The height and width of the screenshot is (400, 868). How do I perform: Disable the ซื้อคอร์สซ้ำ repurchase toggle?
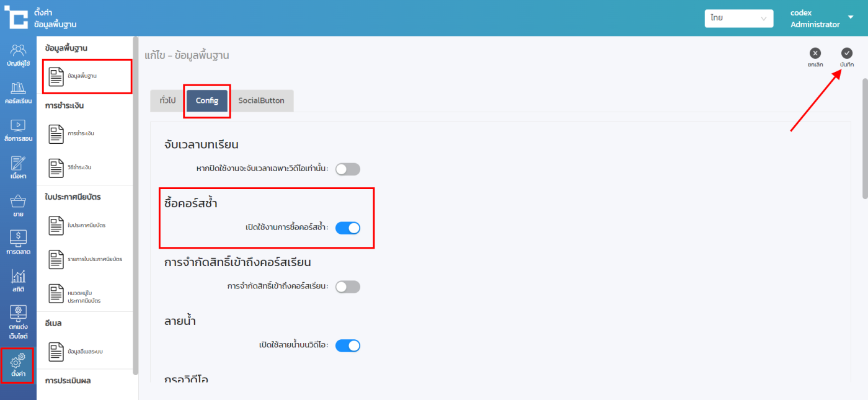click(x=347, y=228)
